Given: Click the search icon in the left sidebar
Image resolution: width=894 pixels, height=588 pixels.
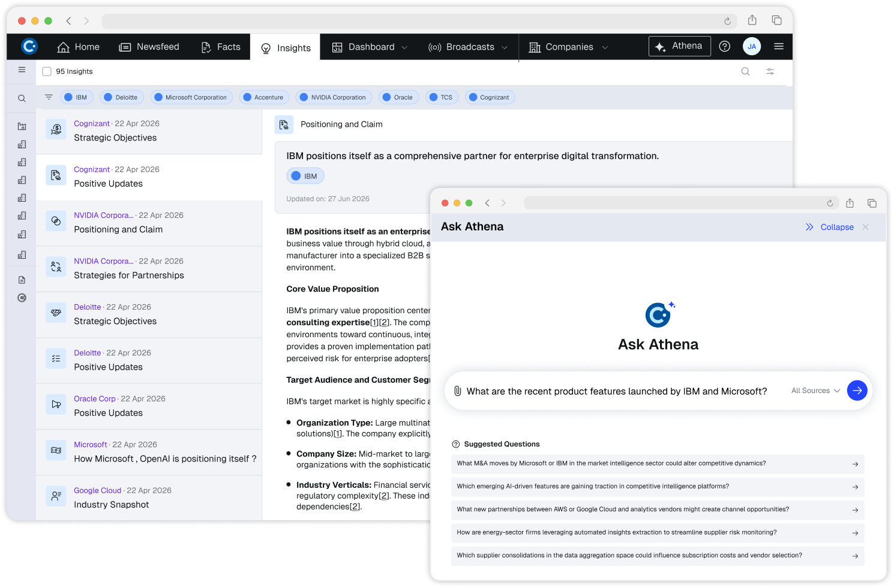Looking at the screenshot, I should tap(22, 98).
